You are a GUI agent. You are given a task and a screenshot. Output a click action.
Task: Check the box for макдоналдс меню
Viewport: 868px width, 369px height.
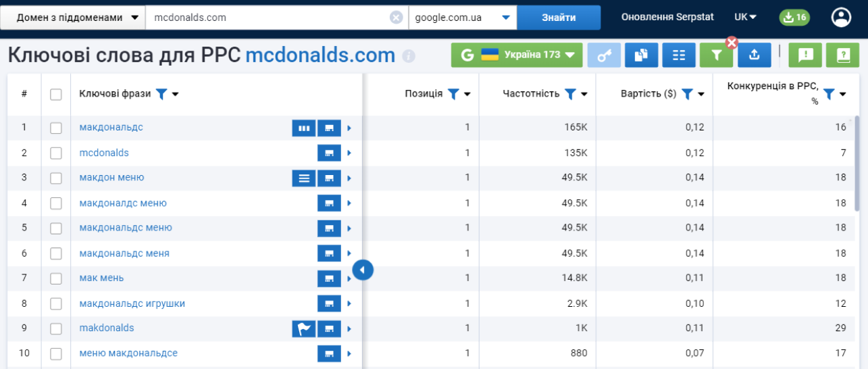coord(56,203)
